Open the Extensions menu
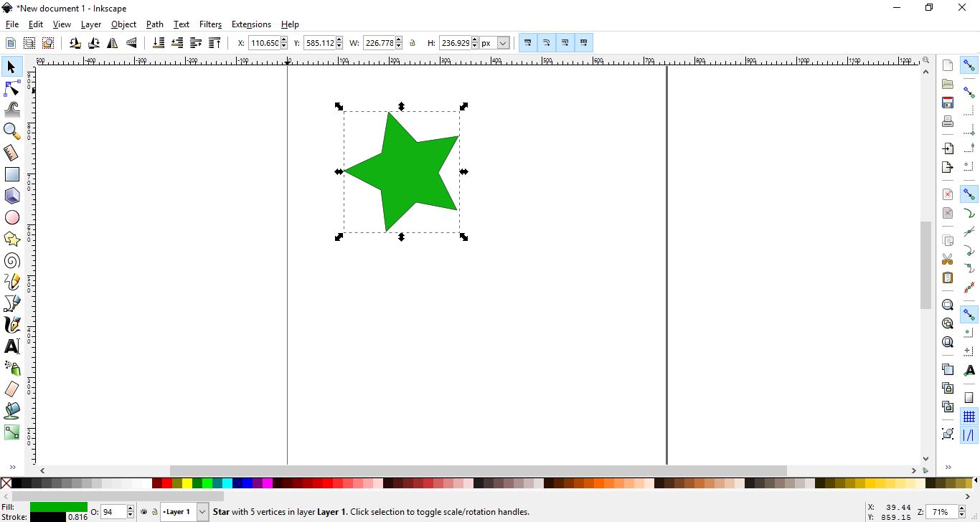Screen dimensions: 980x522 coord(251,24)
